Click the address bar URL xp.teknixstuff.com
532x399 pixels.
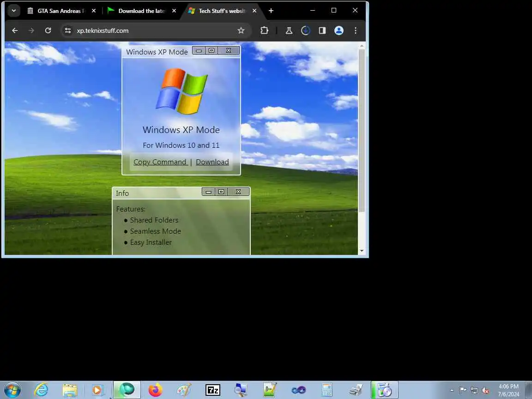pos(103,30)
